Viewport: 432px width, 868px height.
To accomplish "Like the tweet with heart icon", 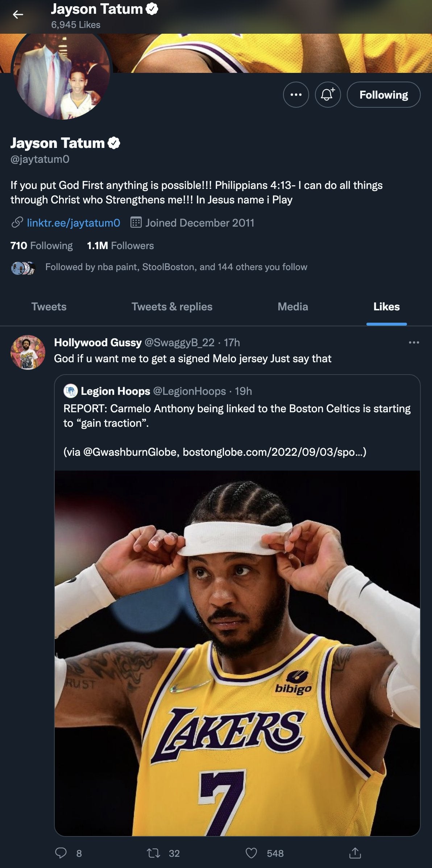I will click(251, 853).
